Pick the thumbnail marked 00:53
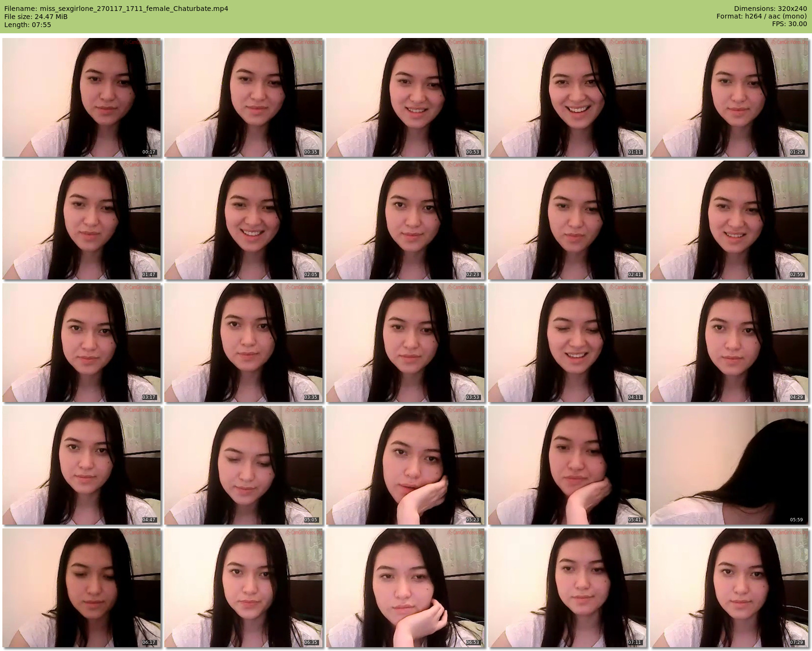 [406, 97]
